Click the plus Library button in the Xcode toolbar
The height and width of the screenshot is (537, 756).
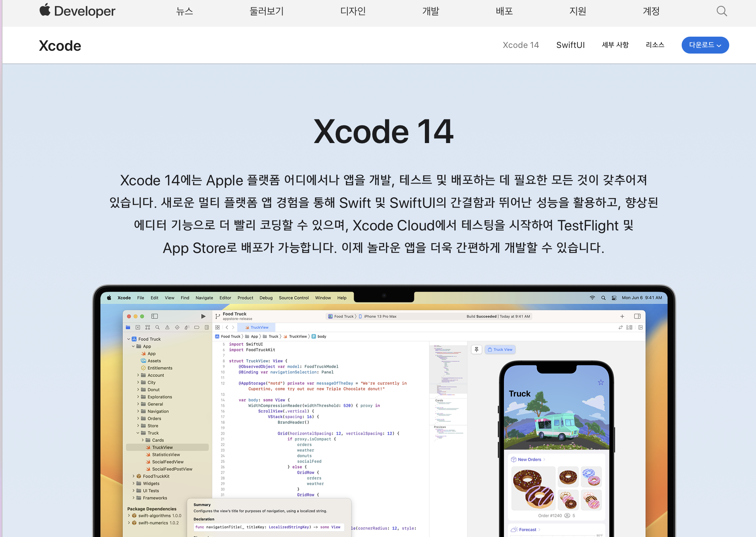tap(622, 316)
